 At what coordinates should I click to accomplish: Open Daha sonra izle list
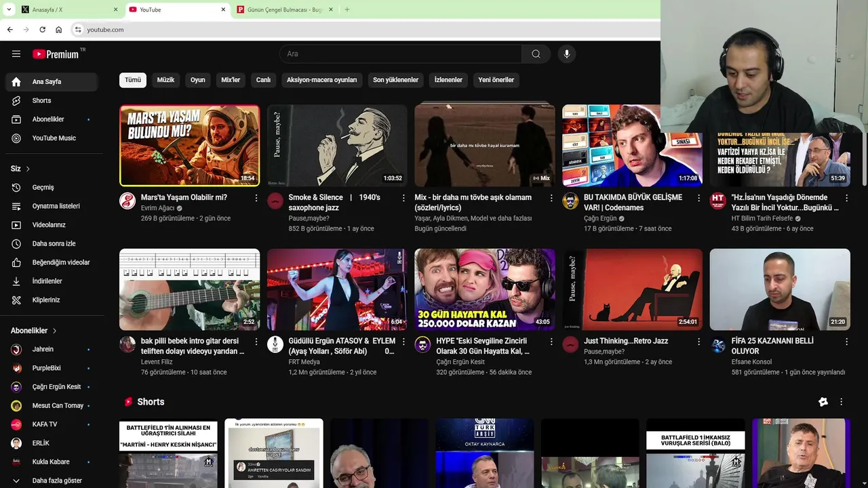[x=52, y=243]
